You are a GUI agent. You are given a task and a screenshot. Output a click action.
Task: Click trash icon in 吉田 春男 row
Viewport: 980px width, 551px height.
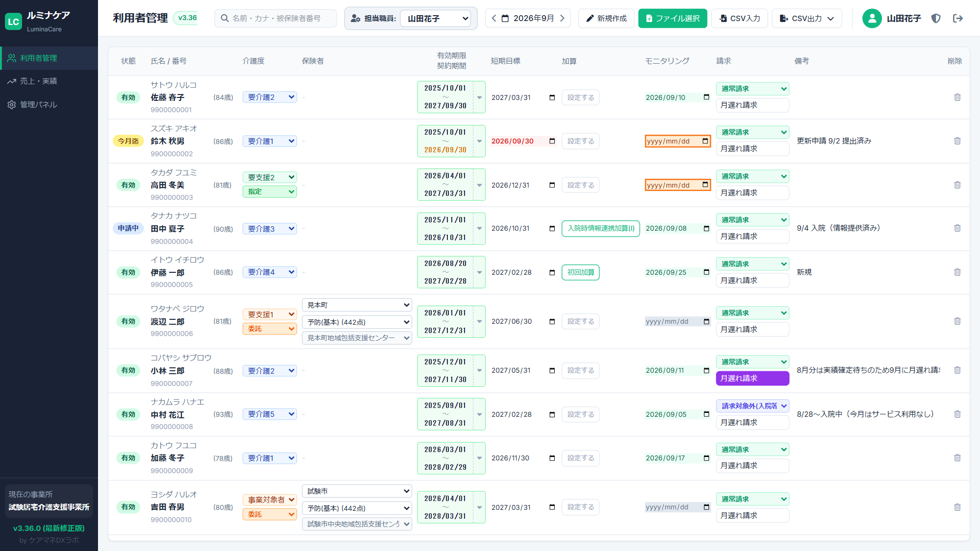point(957,507)
